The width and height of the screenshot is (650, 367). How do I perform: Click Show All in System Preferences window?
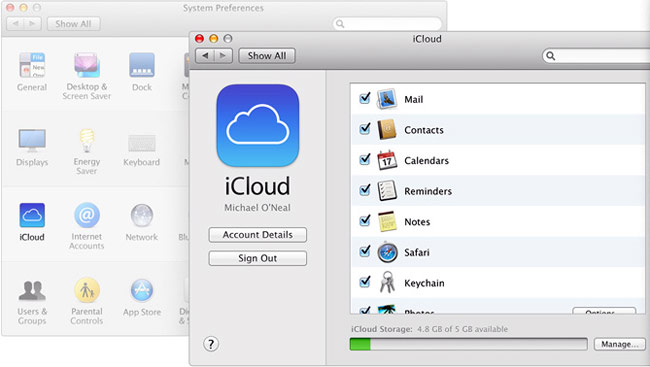pyautogui.click(x=73, y=24)
